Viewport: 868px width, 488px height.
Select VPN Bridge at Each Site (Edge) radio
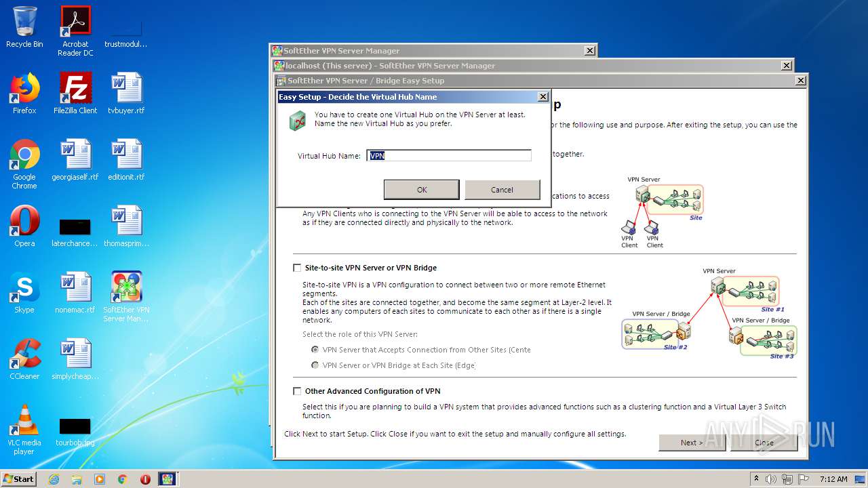click(315, 365)
